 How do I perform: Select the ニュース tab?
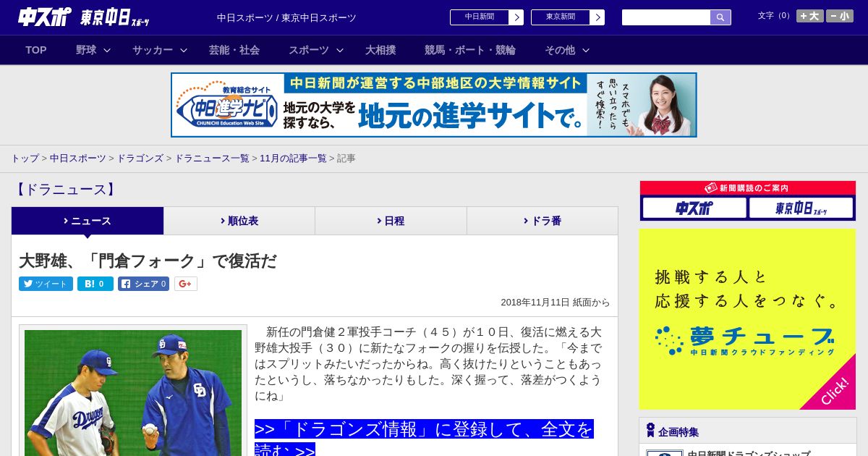(x=88, y=221)
